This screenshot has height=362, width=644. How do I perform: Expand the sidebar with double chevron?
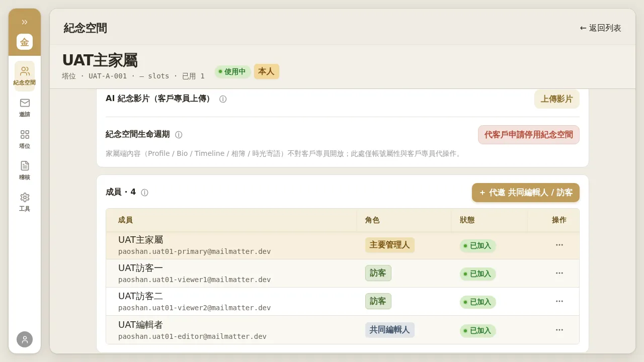point(25,22)
